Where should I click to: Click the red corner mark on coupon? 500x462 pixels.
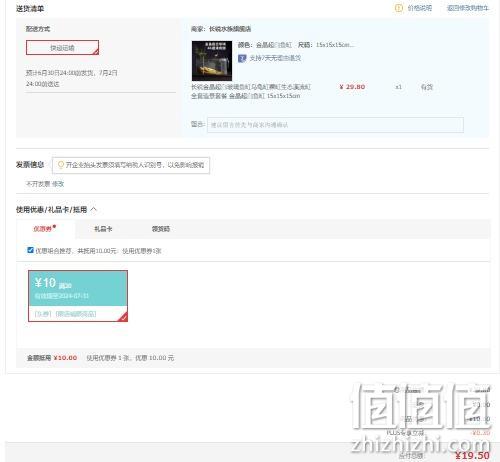coord(123,317)
